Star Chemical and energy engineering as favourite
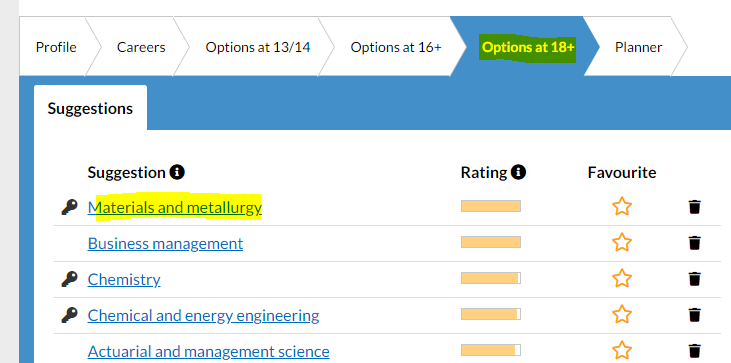Viewport: 731px width, 363px height. tap(621, 315)
